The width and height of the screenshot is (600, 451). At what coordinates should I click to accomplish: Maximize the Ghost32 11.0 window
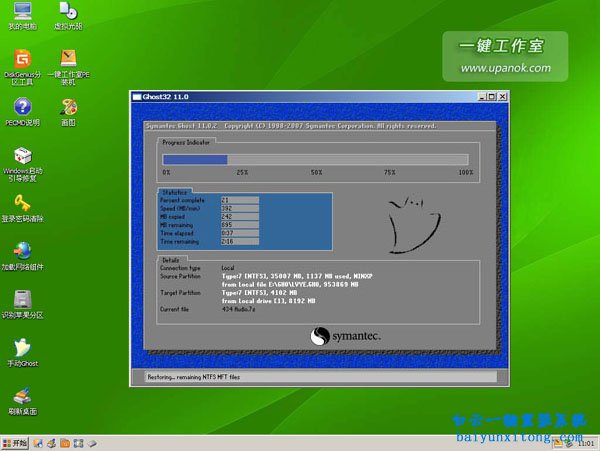(491, 98)
